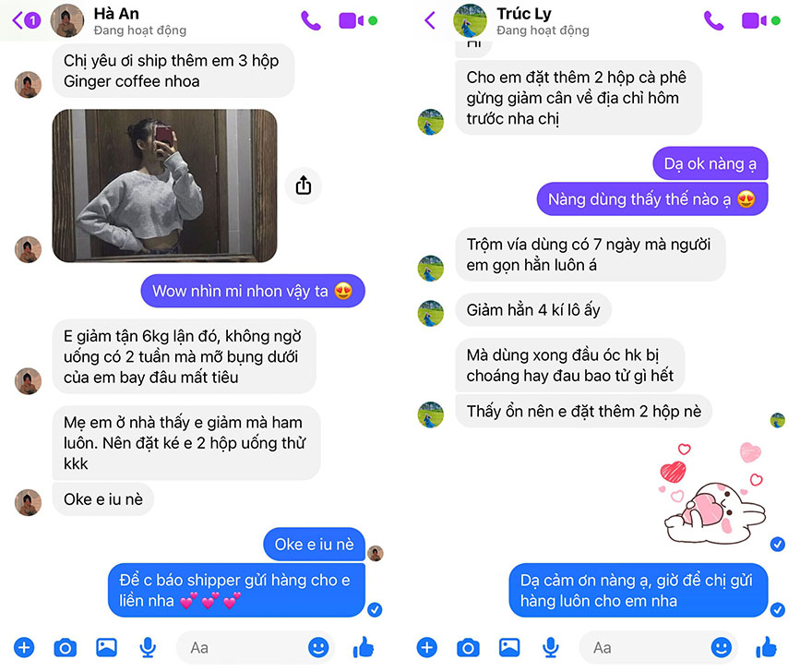Open plus menu in Hà An chat
Image resolution: width=812 pixels, height=672 pixels.
click(24, 648)
